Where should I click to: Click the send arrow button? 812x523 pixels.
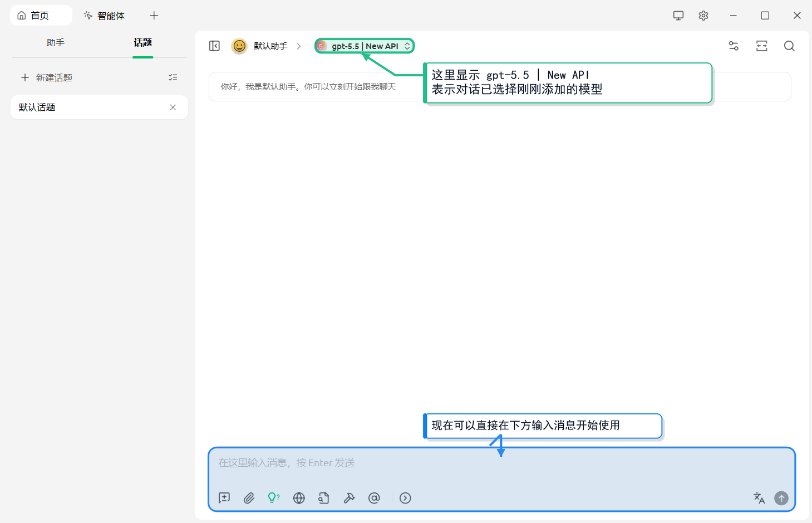[781, 498]
